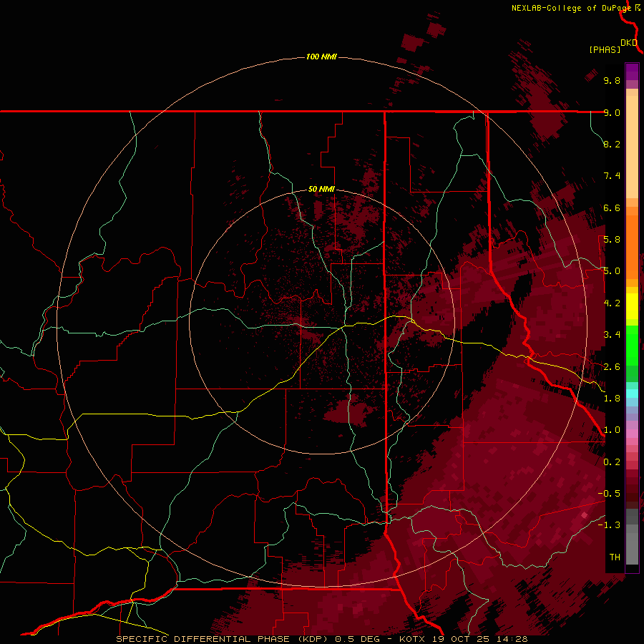
Task: Click the 3.4 value on color scale
Action: coord(612,335)
